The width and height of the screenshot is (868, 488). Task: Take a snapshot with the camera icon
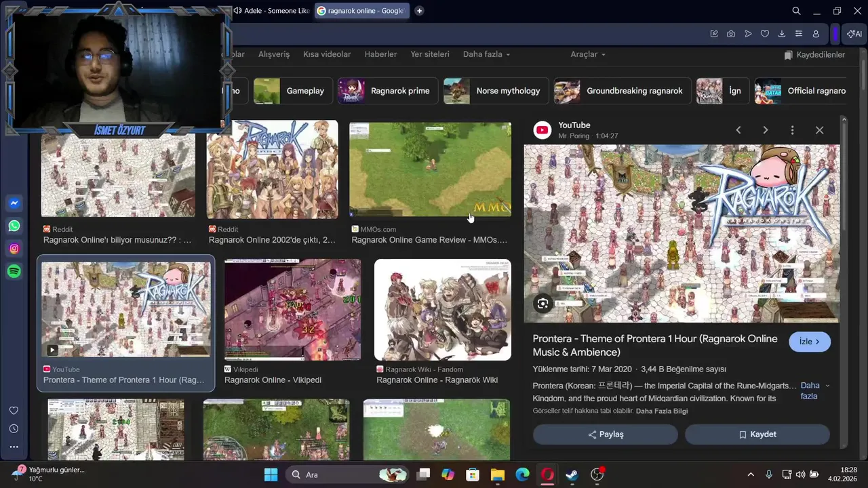point(731,34)
